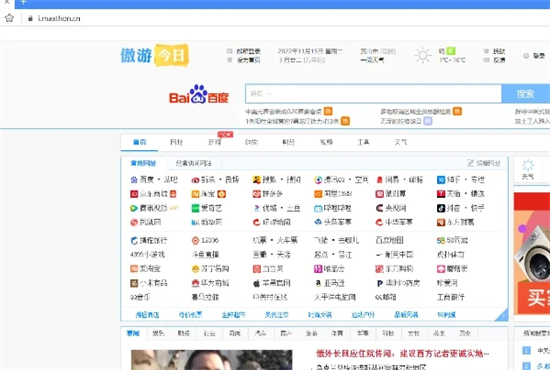Click the 12306 railway icon
The width and height of the screenshot is (550, 370).
[x=195, y=240]
